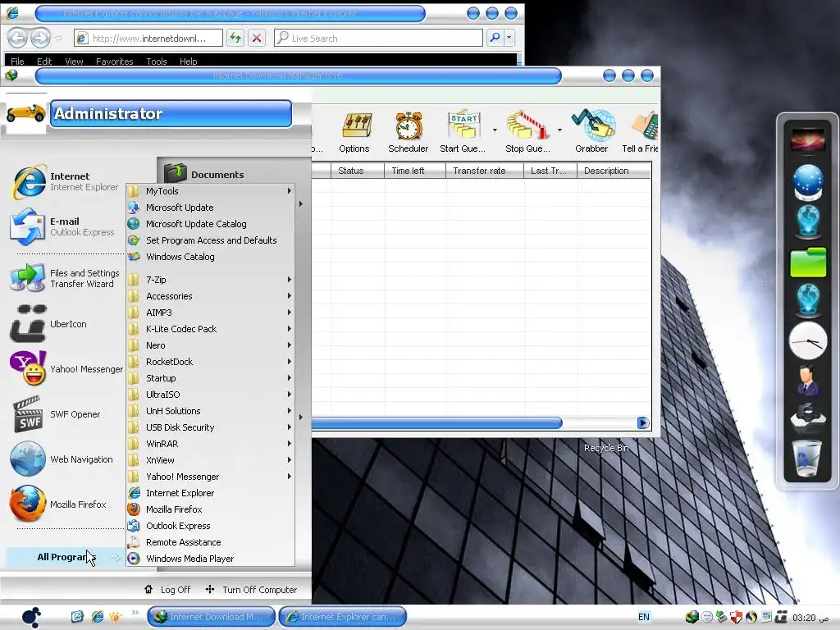This screenshot has width=840, height=630.
Task: Open Files and Settings Transfer Wizard
Action: click(x=66, y=278)
